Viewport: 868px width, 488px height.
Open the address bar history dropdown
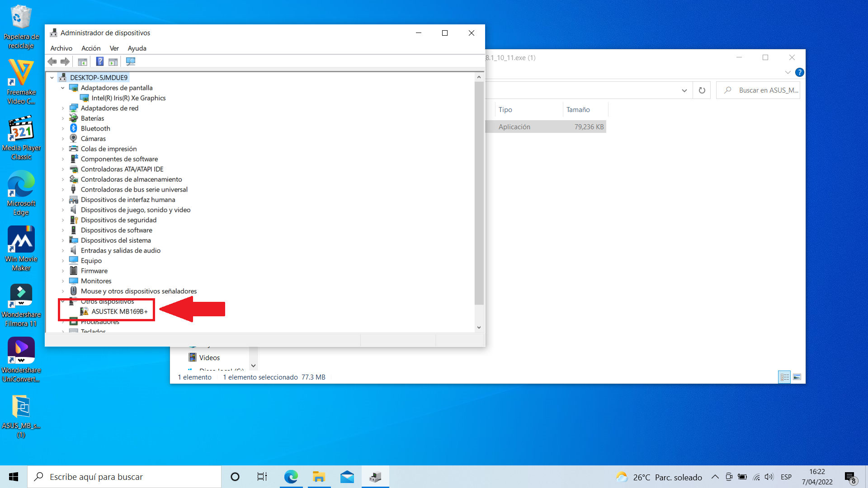pyautogui.click(x=684, y=90)
